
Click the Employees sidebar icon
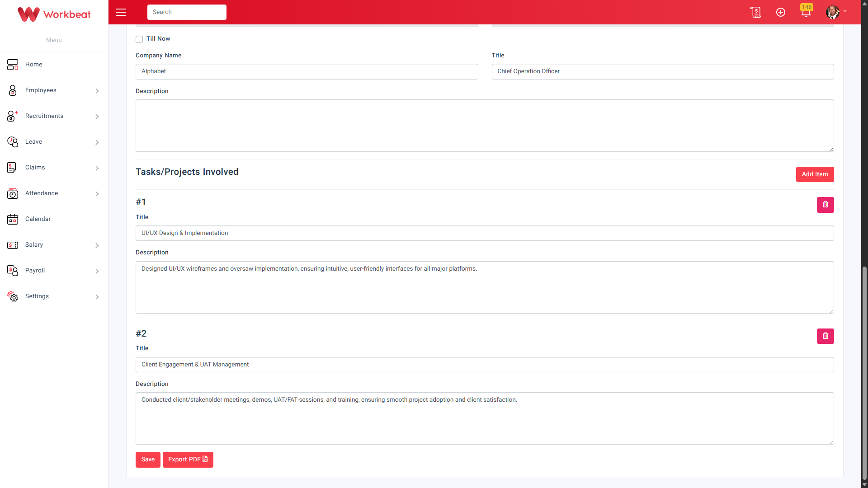point(13,90)
